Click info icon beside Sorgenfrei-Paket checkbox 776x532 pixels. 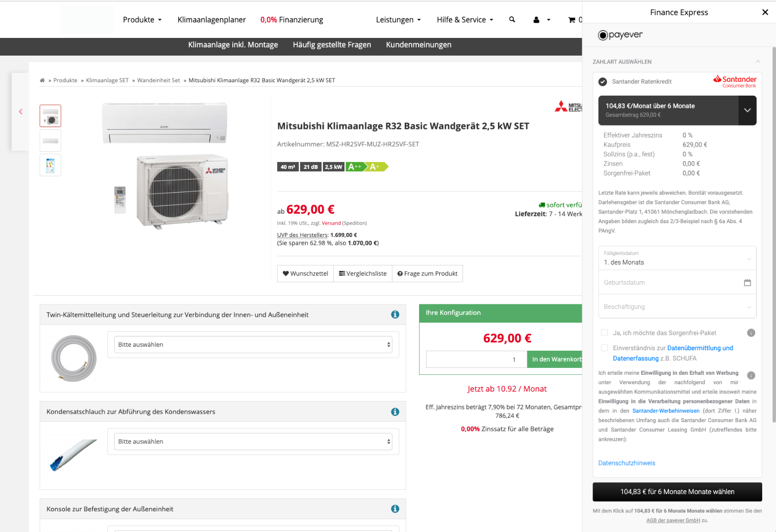pos(751,333)
